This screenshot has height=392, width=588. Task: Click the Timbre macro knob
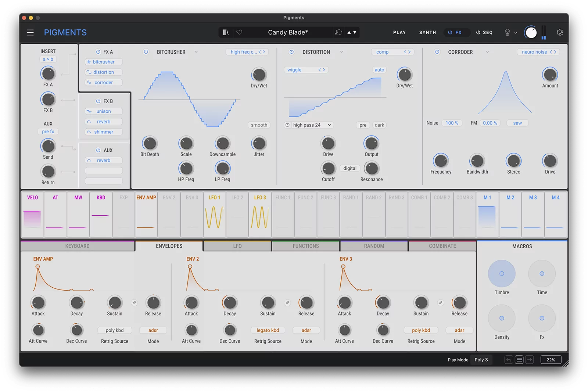pyautogui.click(x=502, y=274)
